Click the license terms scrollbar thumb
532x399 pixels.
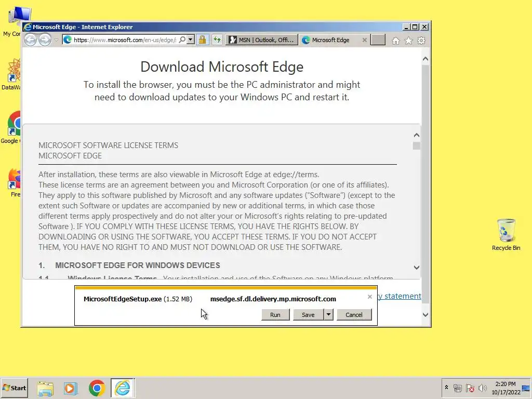417,145
